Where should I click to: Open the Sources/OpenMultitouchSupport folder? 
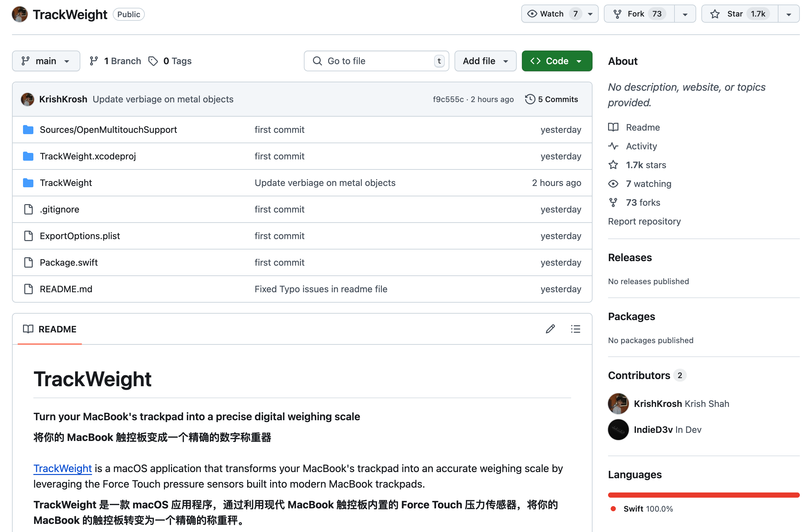[x=108, y=130]
